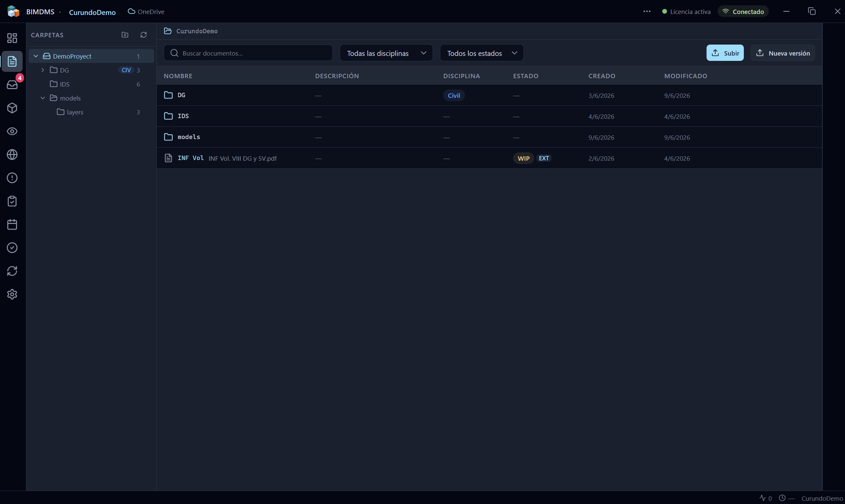Click the Buscar documentos search field
Screen dimensions: 845x504
[x=248, y=53]
